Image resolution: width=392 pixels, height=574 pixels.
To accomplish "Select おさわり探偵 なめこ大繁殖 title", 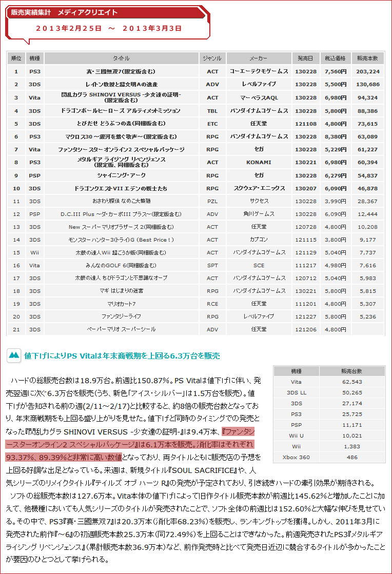I will [121, 201].
